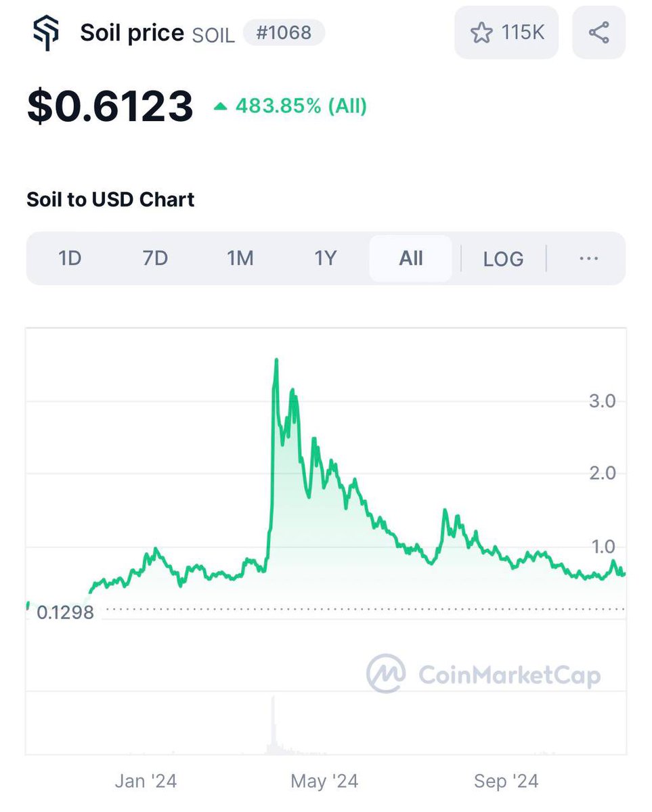
Task: Click the 115K watchlist count
Action: click(523, 32)
